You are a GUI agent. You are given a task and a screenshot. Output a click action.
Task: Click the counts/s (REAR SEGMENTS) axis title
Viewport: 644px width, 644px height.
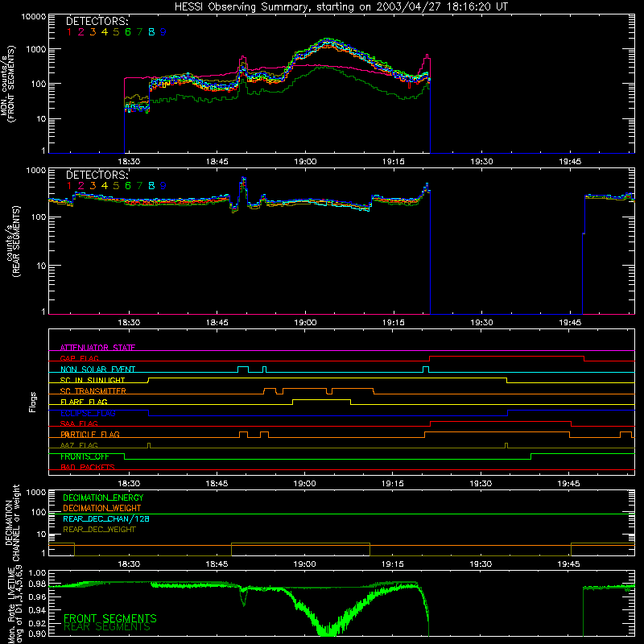13,242
